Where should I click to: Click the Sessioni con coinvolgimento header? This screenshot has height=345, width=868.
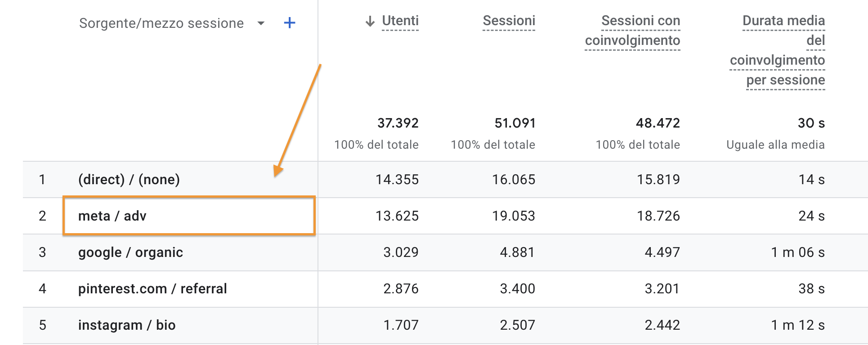point(633,31)
